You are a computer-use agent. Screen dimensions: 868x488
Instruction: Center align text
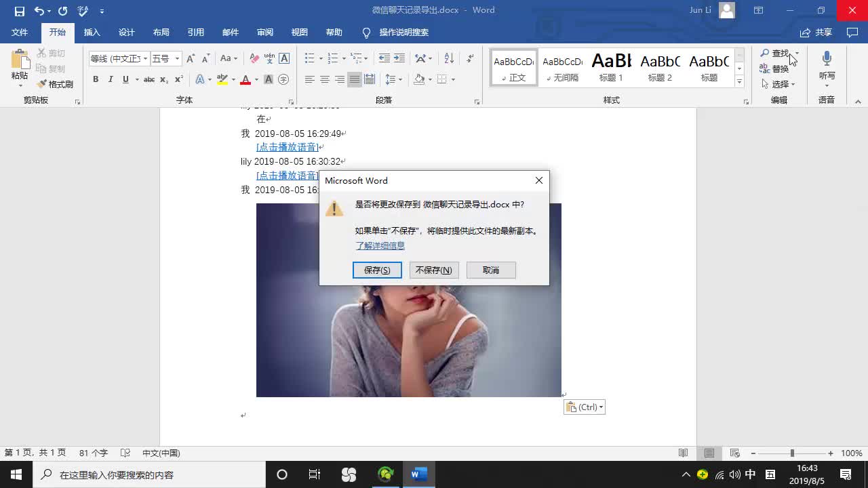pos(324,79)
